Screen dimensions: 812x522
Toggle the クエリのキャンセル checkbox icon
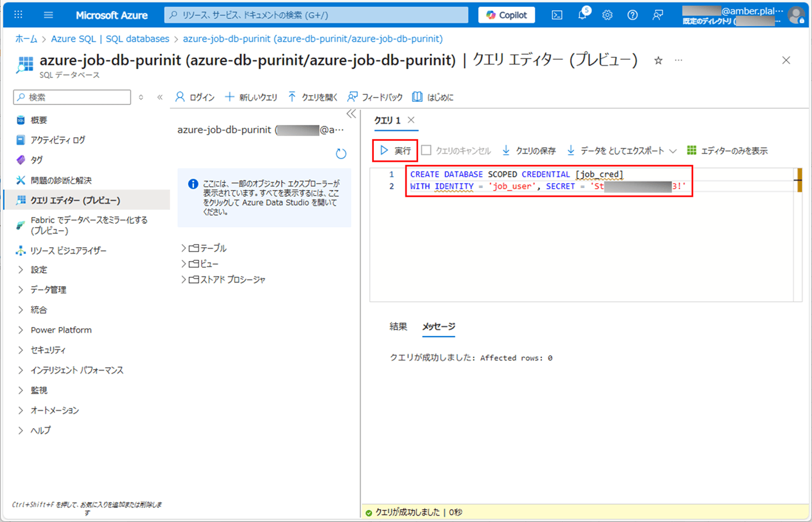point(426,150)
